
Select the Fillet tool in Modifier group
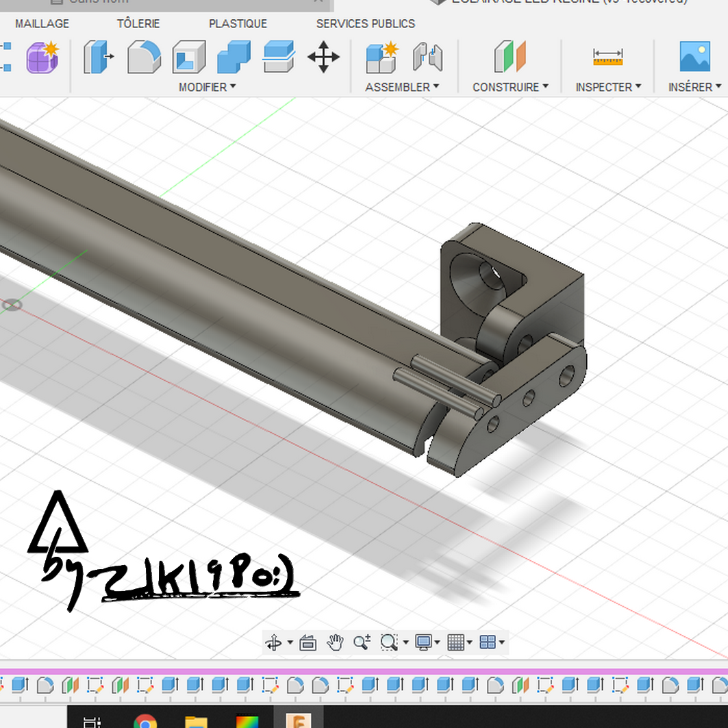pyautogui.click(x=144, y=57)
